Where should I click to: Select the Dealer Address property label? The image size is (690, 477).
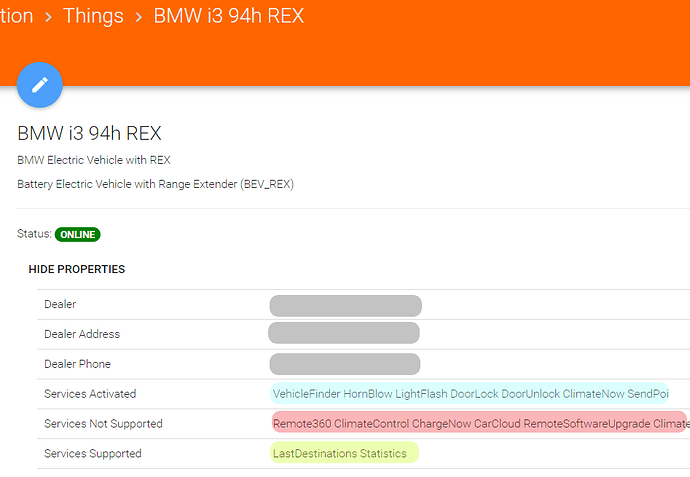(x=82, y=334)
